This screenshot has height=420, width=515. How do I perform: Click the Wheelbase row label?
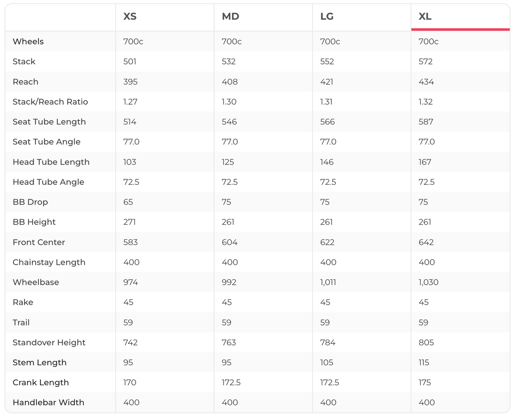pyautogui.click(x=36, y=282)
